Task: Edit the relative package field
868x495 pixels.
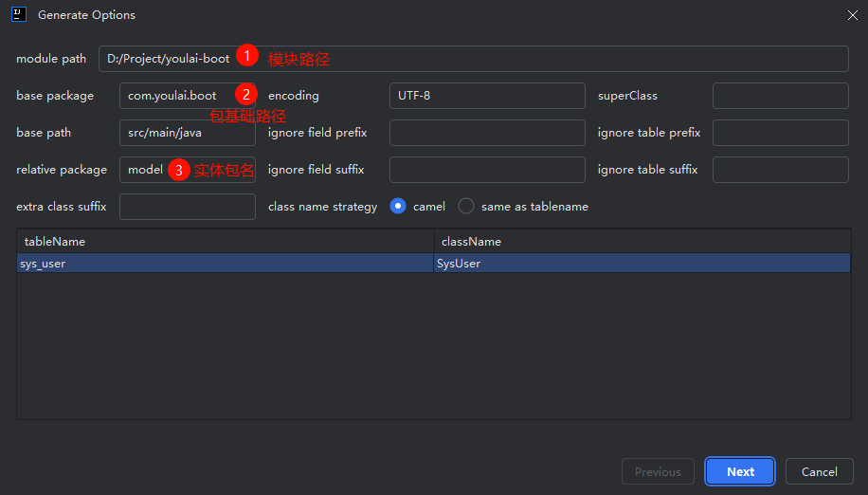Action: click(x=187, y=170)
